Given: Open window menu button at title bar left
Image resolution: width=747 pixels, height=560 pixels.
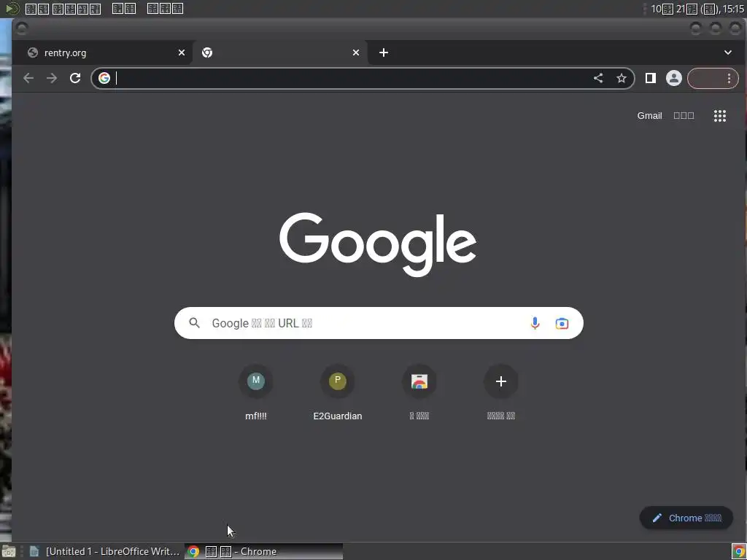Looking at the screenshot, I should 22,28.
